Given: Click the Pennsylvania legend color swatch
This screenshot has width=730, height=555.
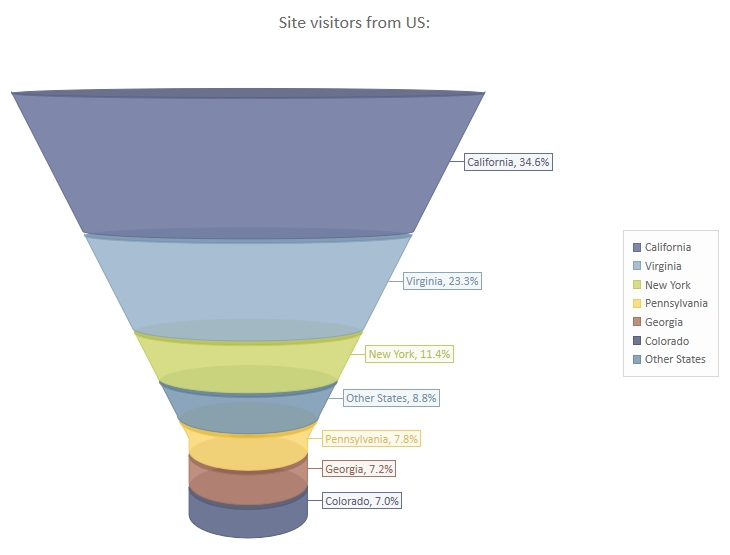Looking at the screenshot, I should (x=636, y=303).
